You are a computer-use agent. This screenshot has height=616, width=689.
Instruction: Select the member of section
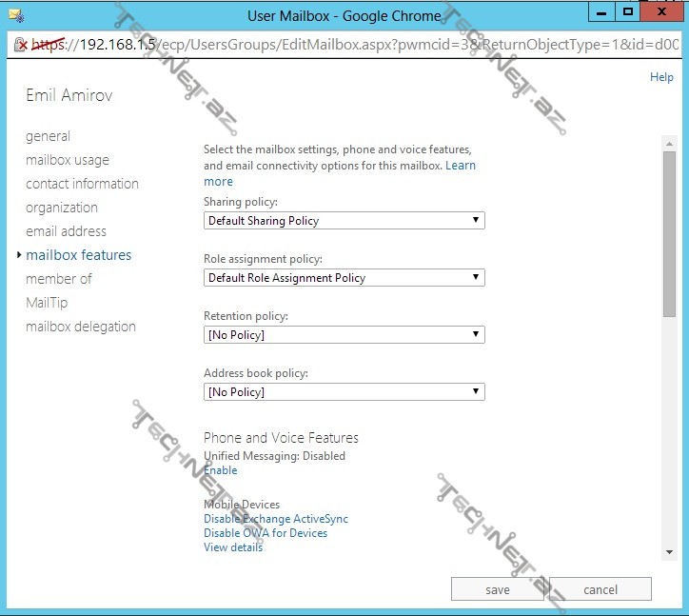[x=59, y=279]
